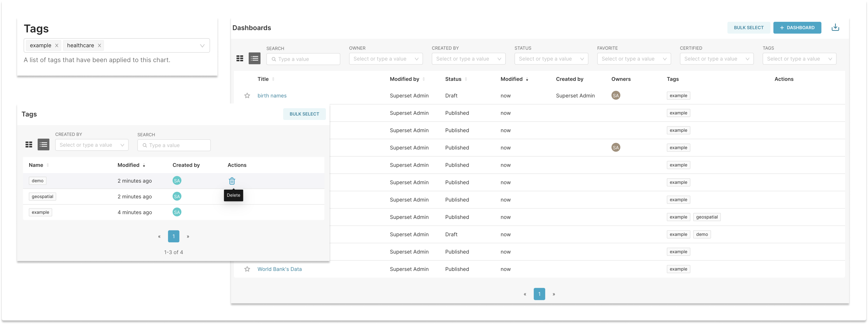Click the download export icon in Dashboards header

835,28
